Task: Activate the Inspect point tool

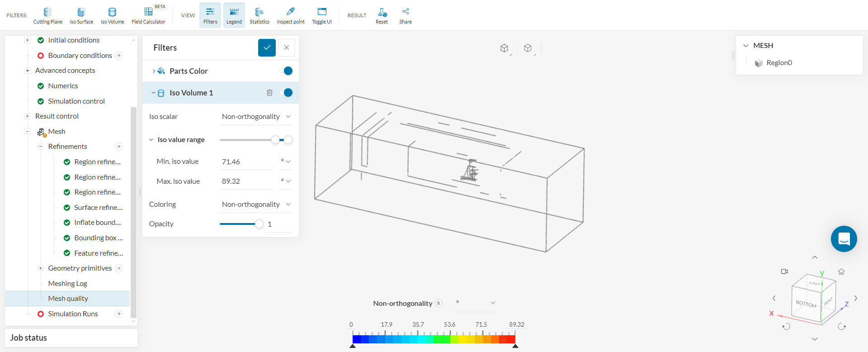Action: [x=290, y=15]
